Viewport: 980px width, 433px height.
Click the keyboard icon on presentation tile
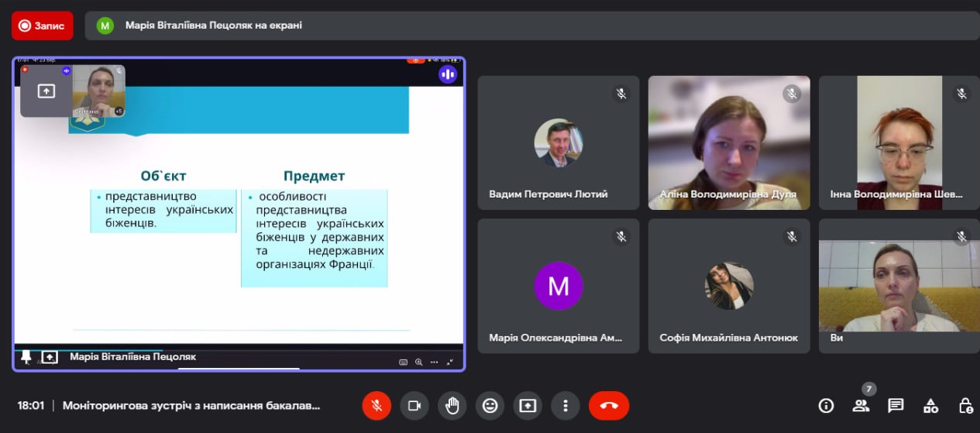click(404, 362)
